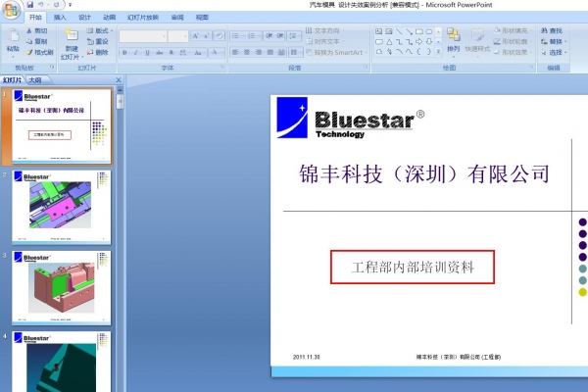Screen dimensions: 588x392
Task: Open 形状填充 shape fill color menu
Action: coord(513,30)
